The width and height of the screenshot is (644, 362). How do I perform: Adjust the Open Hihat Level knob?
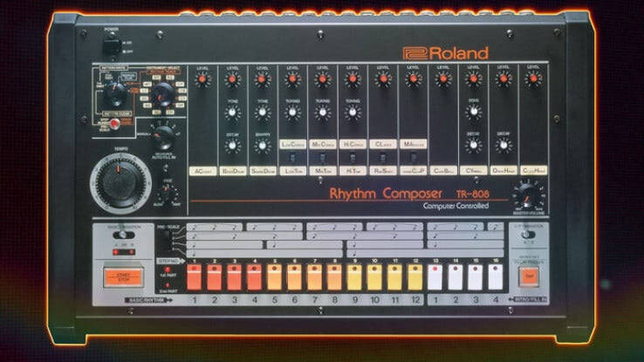pos(504,79)
